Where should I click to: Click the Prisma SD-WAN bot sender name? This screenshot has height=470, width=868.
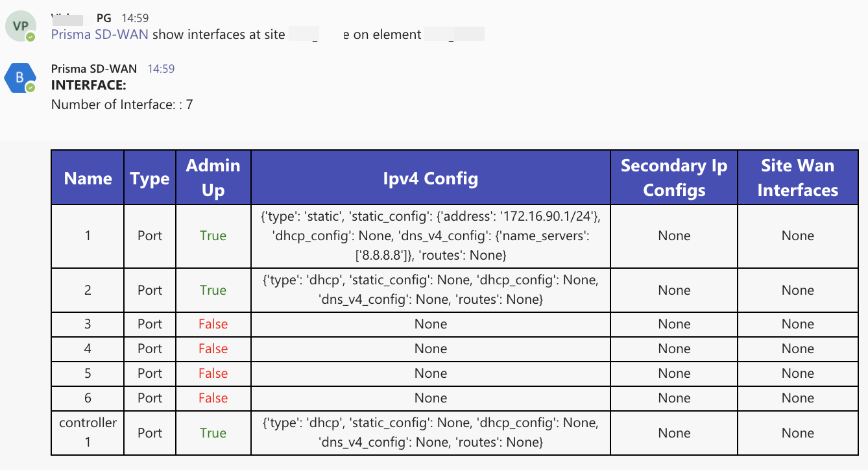94,69
